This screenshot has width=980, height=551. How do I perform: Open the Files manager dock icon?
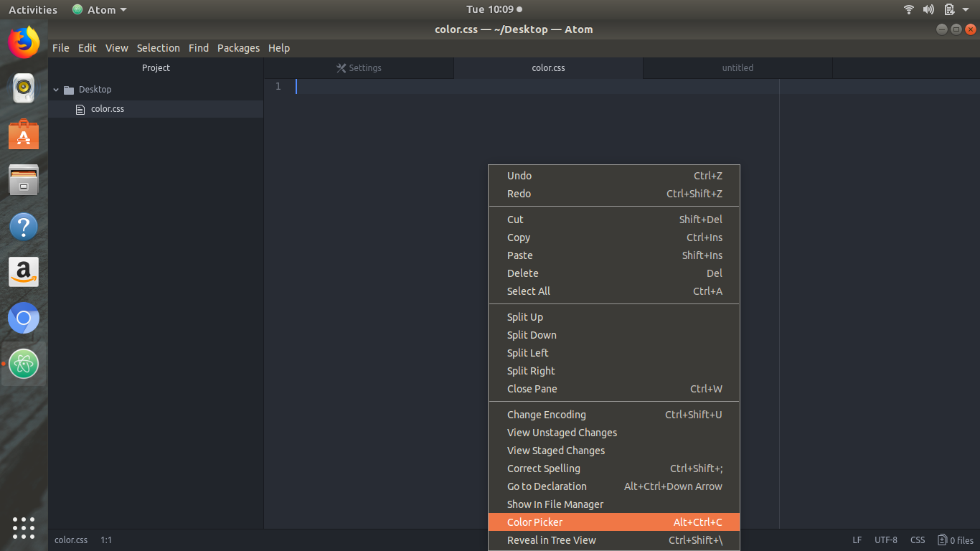[24, 180]
